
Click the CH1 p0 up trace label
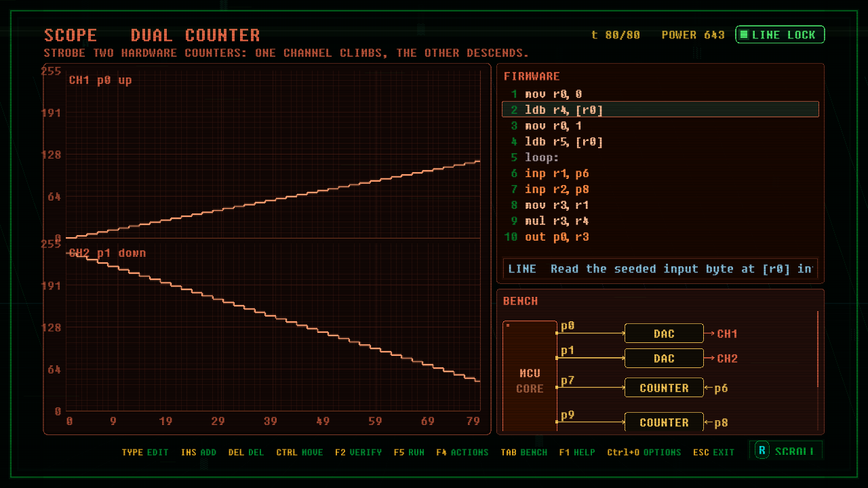pyautogui.click(x=100, y=80)
